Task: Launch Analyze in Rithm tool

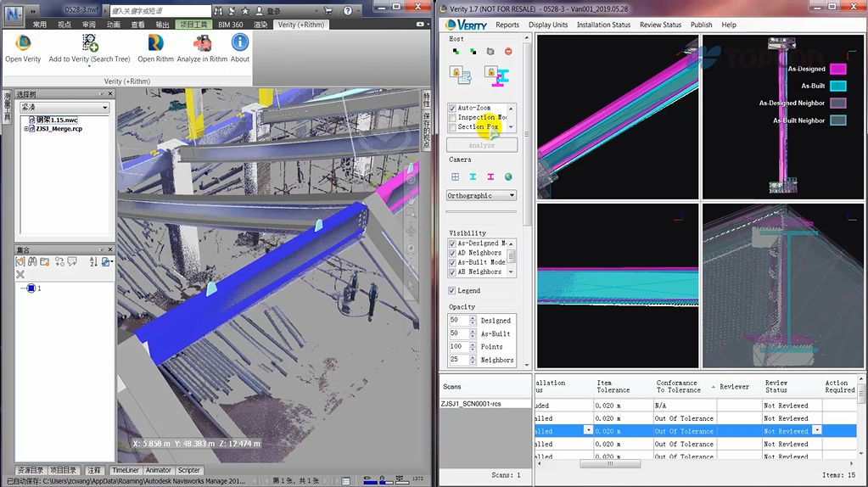Action: point(202,48)
